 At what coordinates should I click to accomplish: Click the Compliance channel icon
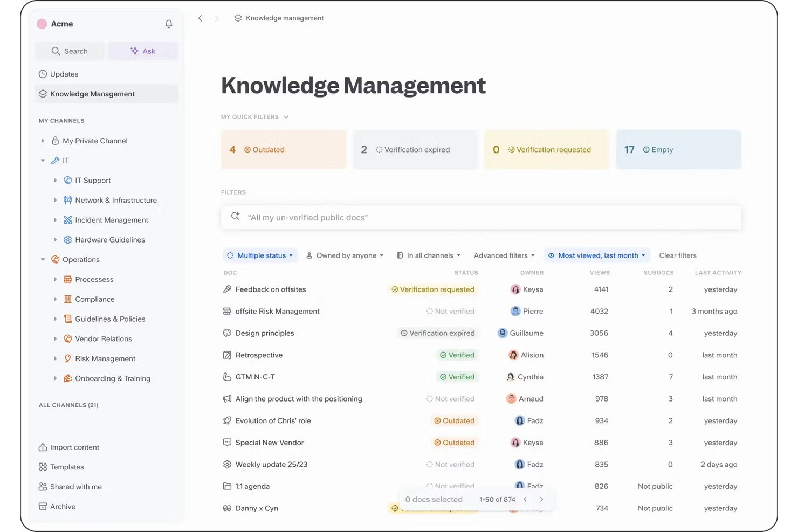(x=68, y=299)
